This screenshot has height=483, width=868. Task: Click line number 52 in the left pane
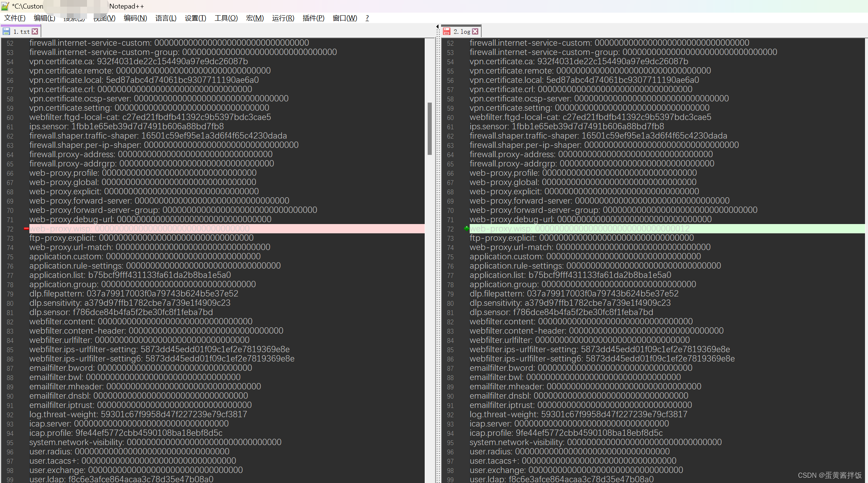10,43
